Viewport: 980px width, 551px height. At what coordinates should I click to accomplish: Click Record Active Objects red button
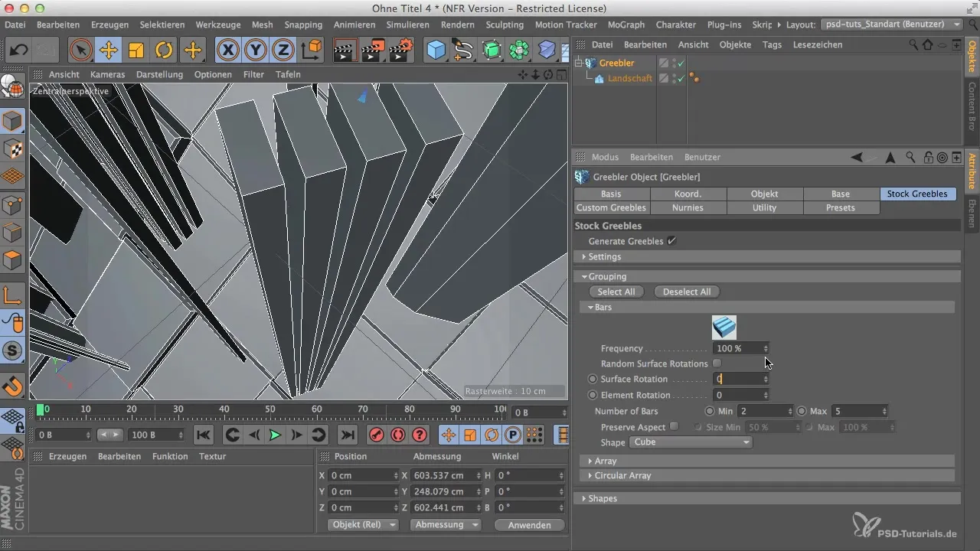click(x=376, y=435)
